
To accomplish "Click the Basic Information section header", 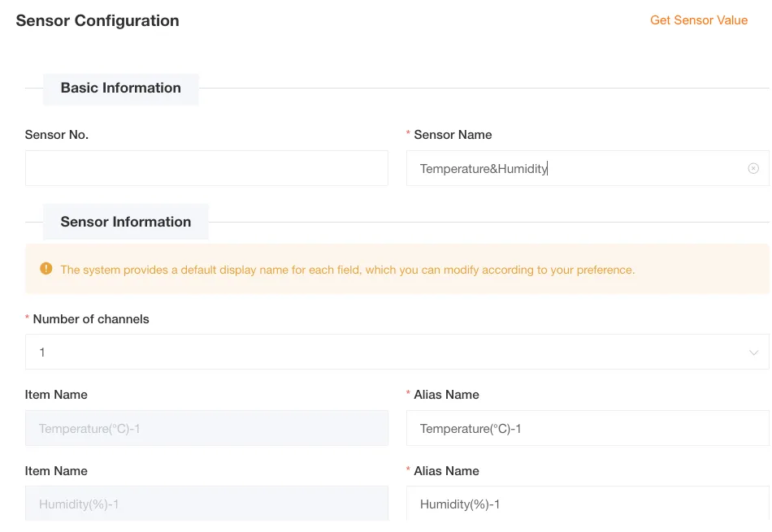I will (x=120, y=88).
